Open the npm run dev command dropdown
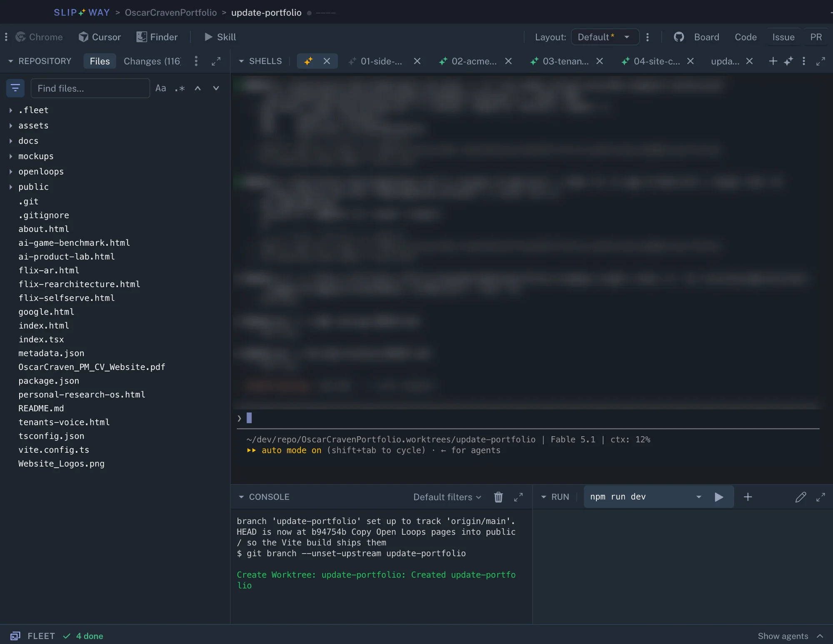This screenshot has height=644, width=833. pyautogui.click(x=699, y=497)
